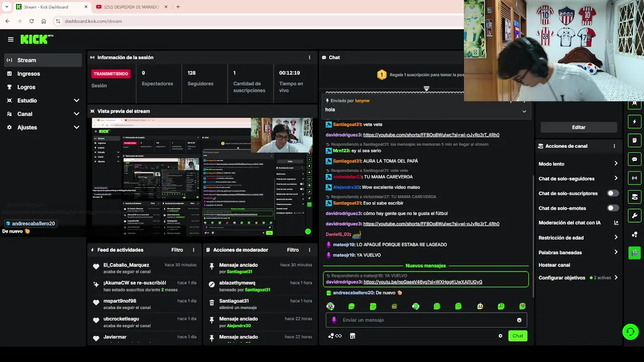The width and height of the screenshot is (644, 362).
Task: Click Filtro in Feed de actividades
Action: pyautogui.click(x=177, y=250)
